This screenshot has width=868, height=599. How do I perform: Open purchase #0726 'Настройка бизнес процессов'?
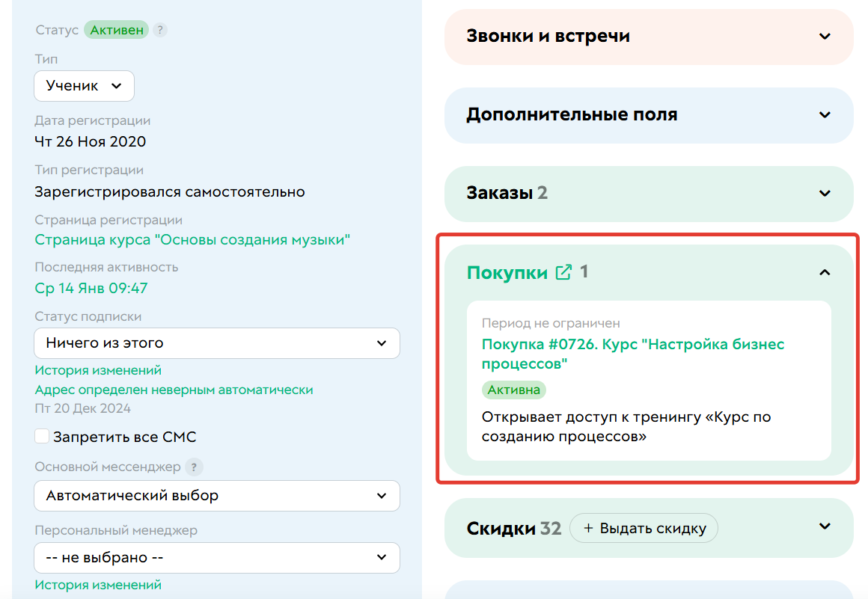(633, 345)
